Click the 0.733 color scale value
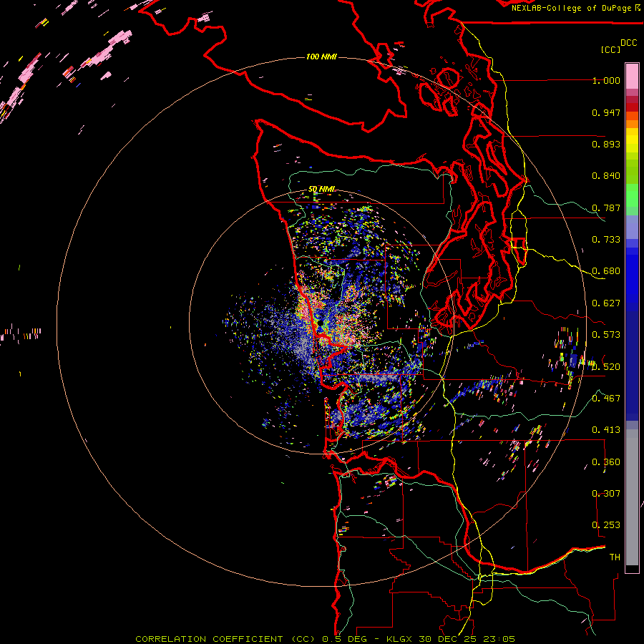Viewport: 644px width, 644px height. click(606, 240)
